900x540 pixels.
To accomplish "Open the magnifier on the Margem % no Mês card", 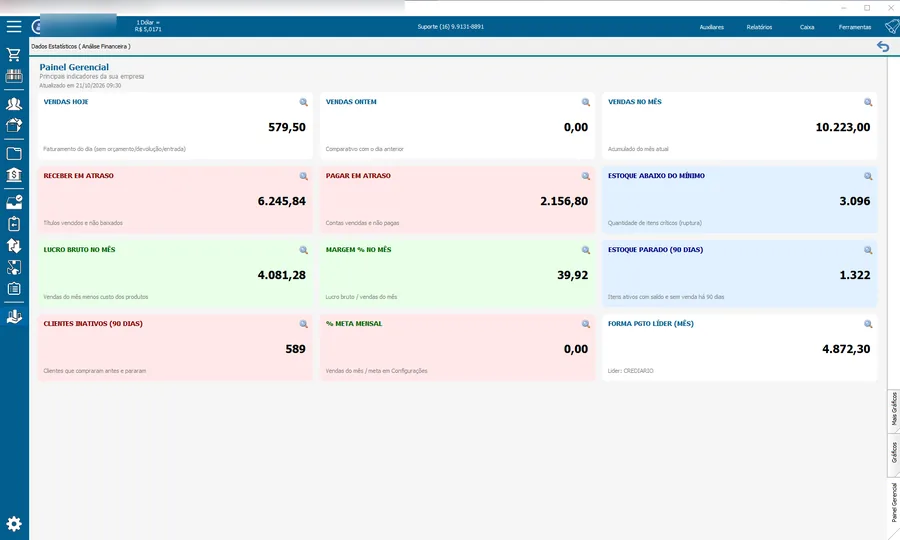I will point(585,250).
